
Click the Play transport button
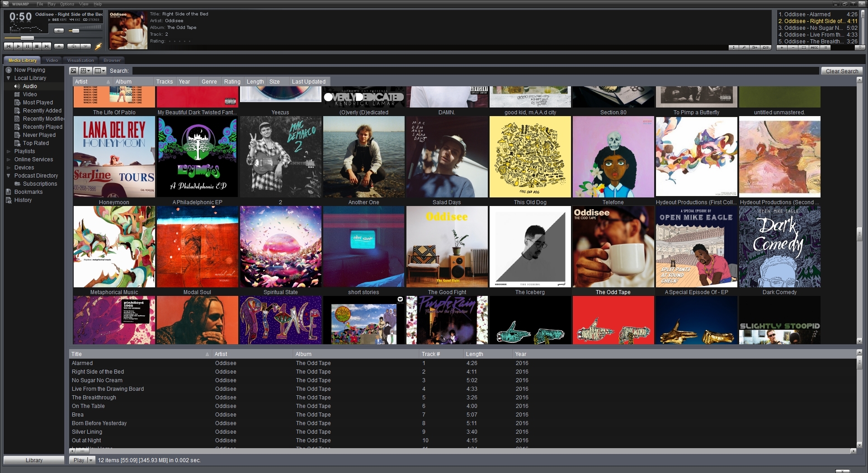pos(18,46)
